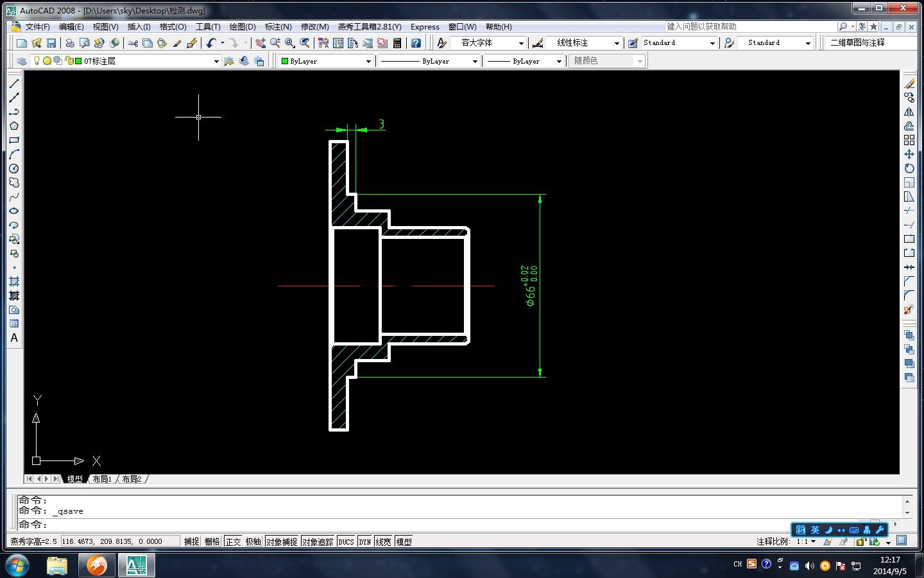Image resolution: width=924 pixels, height=578 pixels.
Task: Open the file explorer taskbar icon
Action: pos(57,565)
